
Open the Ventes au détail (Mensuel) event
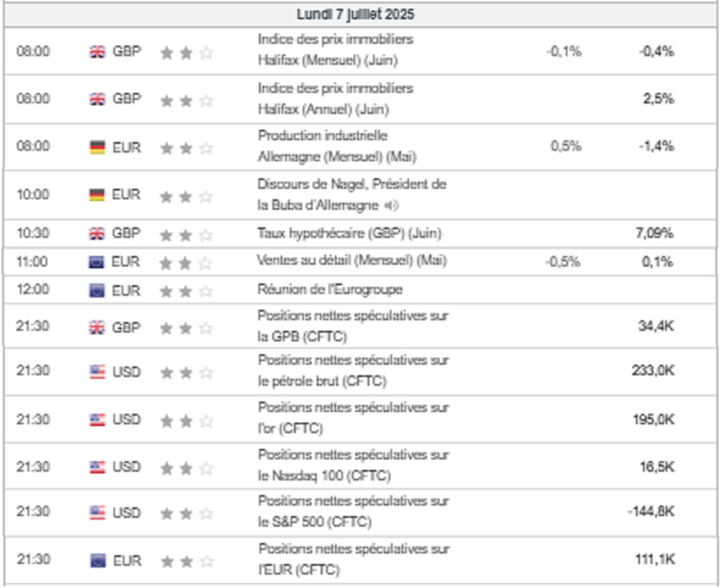(x=352, y=260)
